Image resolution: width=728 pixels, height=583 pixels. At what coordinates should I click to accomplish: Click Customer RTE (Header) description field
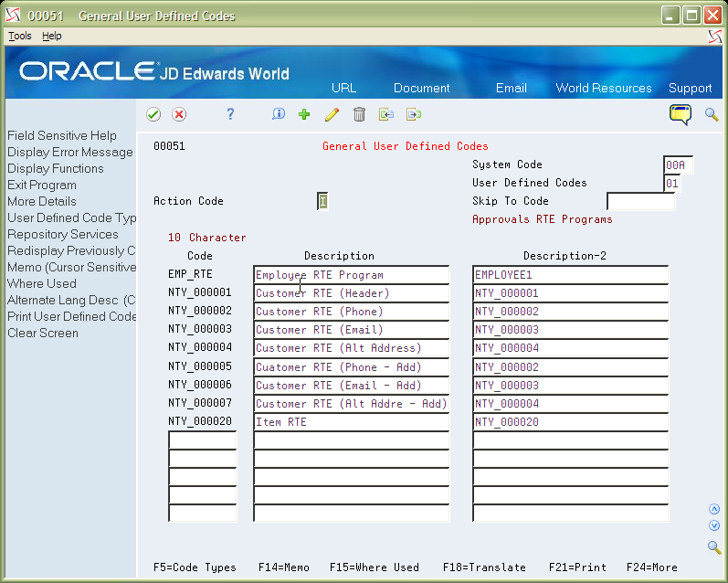click(x=352, y=293)
